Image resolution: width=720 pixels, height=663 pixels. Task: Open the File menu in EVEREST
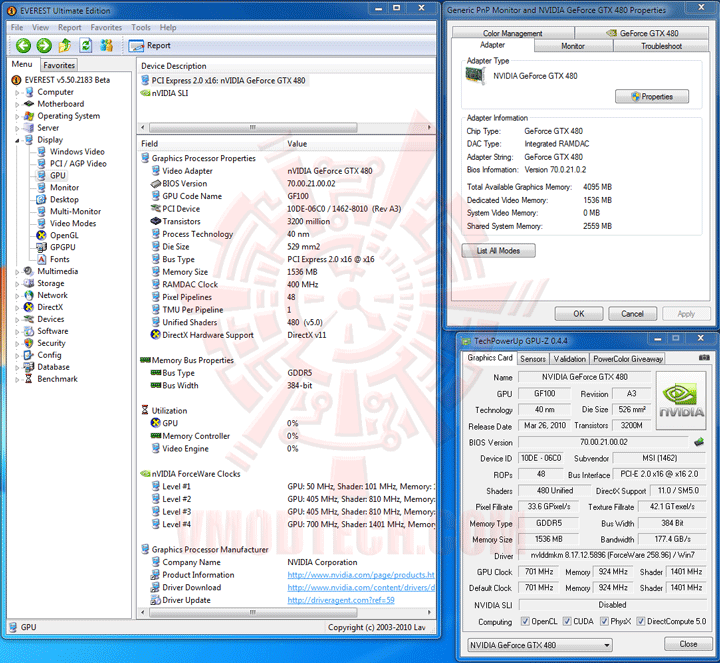coord(17,28)
